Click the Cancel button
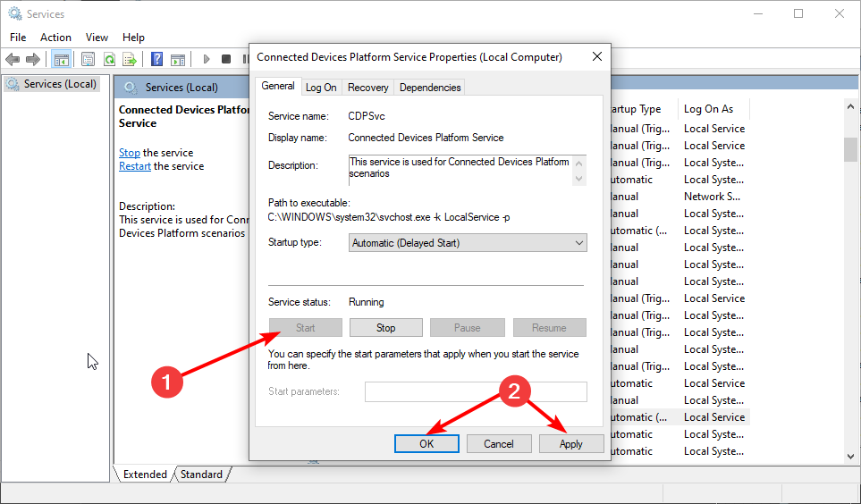 point(499,443)
